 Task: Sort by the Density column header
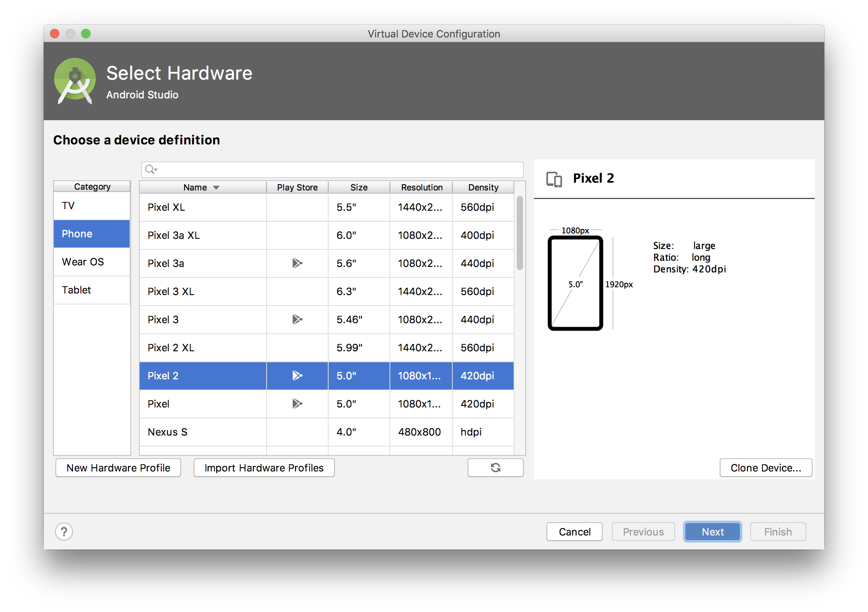pyautogui.click(x=483, y=187)
